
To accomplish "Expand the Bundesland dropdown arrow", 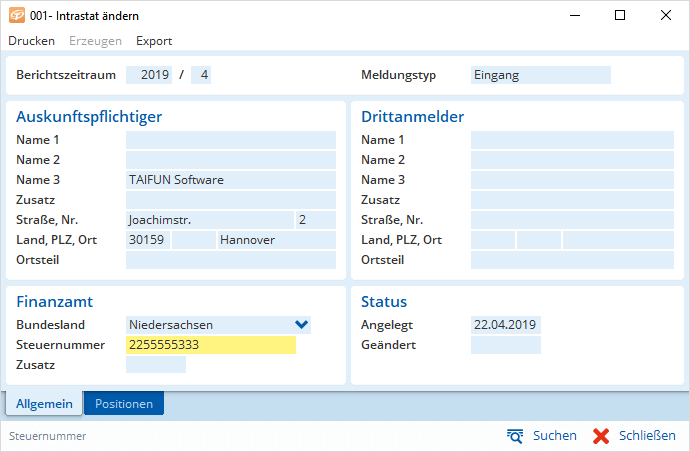I will tap(301, 324).
